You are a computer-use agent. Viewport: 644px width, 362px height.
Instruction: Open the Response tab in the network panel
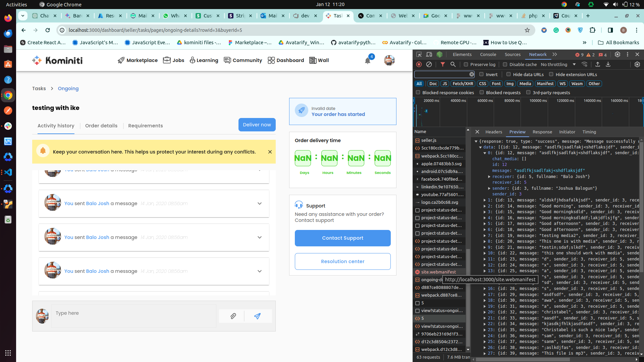tap(542, 132)
